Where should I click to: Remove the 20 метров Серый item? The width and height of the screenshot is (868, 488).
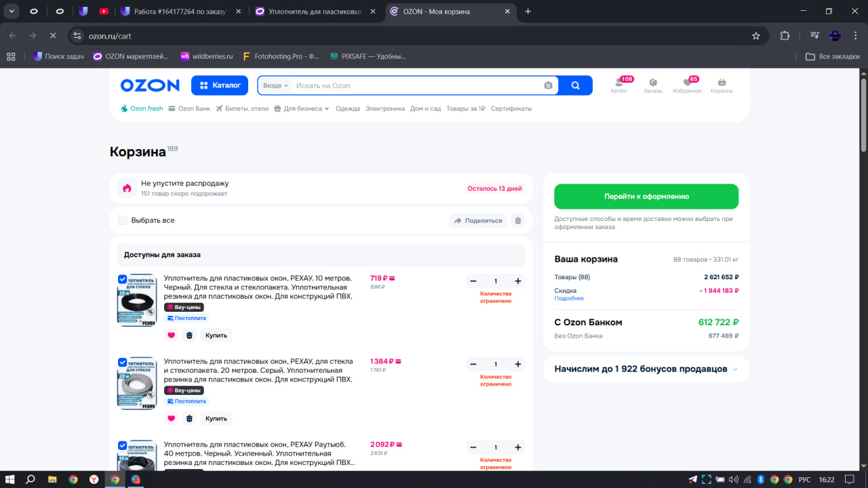tap(189, 418)
